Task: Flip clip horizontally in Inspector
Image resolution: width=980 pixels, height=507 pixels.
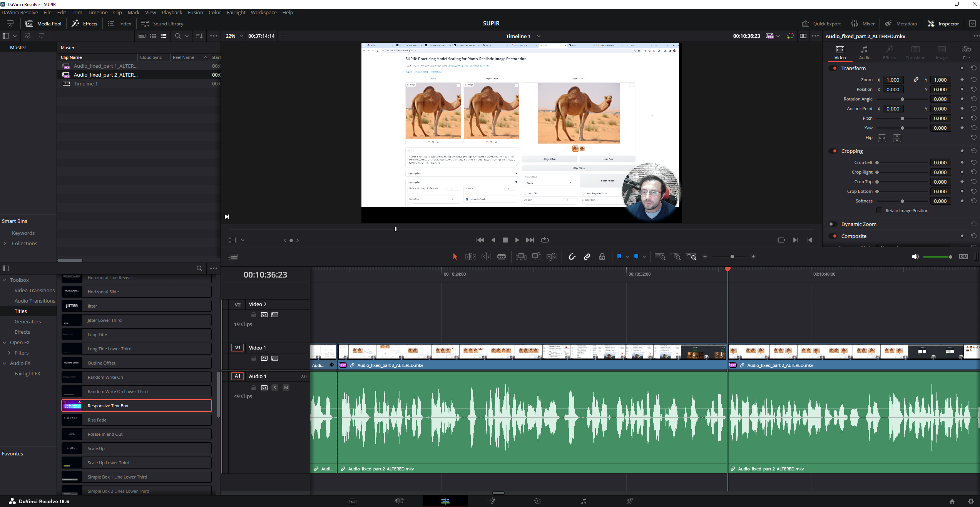Action: [x=882, y=138]
